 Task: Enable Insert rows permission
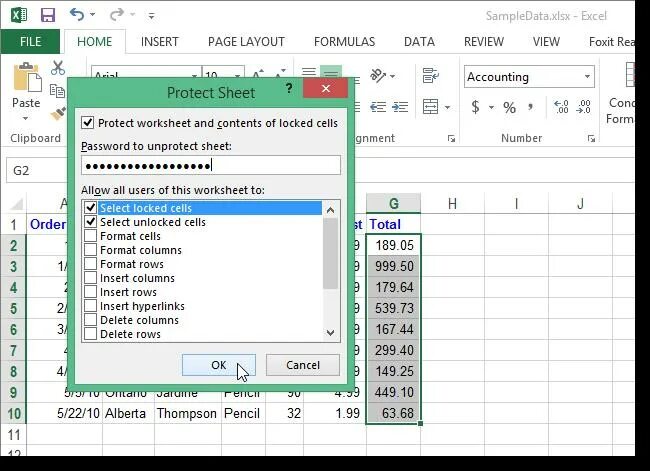pyautogui.click(x=90, y=292)
